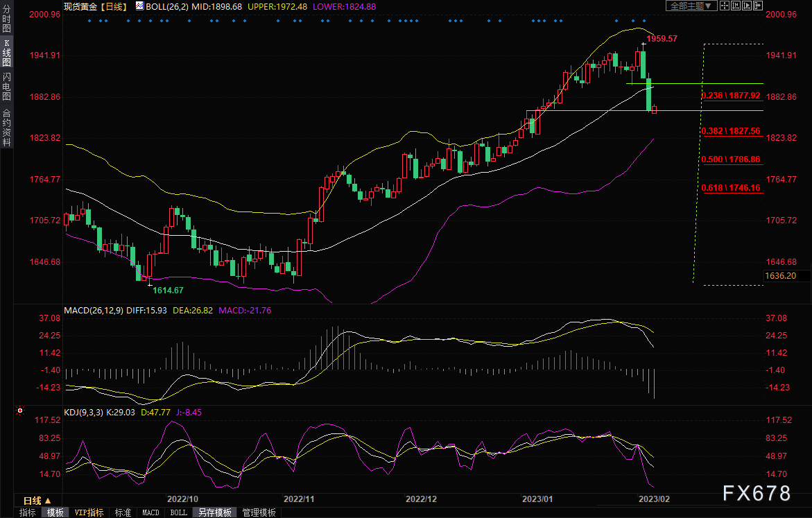Click the 0.500 \ 1786.86 Fibonacci label

pos(731,159)
